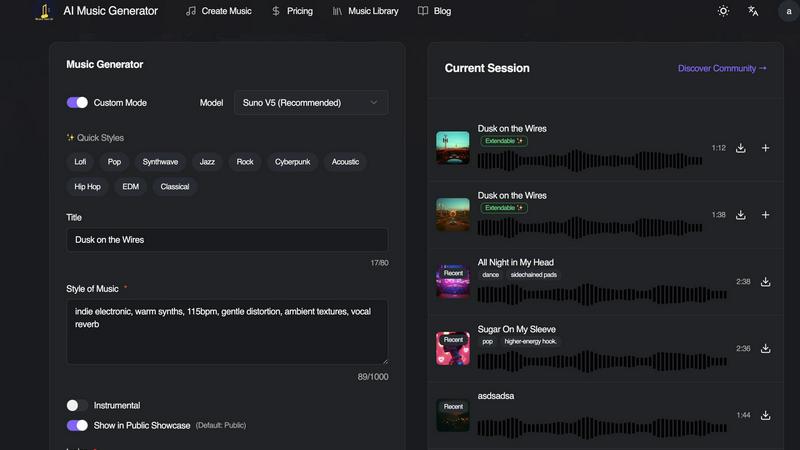This screenshot has width=800, height=450.
Task: Select the Rock quick style
Action: [245, 162]
